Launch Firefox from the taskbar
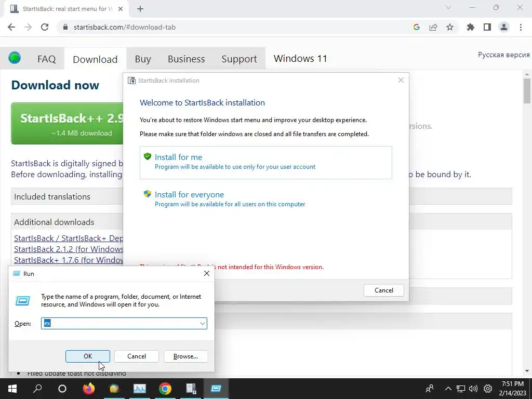This screenshot has width=532, height=399. 89,389
